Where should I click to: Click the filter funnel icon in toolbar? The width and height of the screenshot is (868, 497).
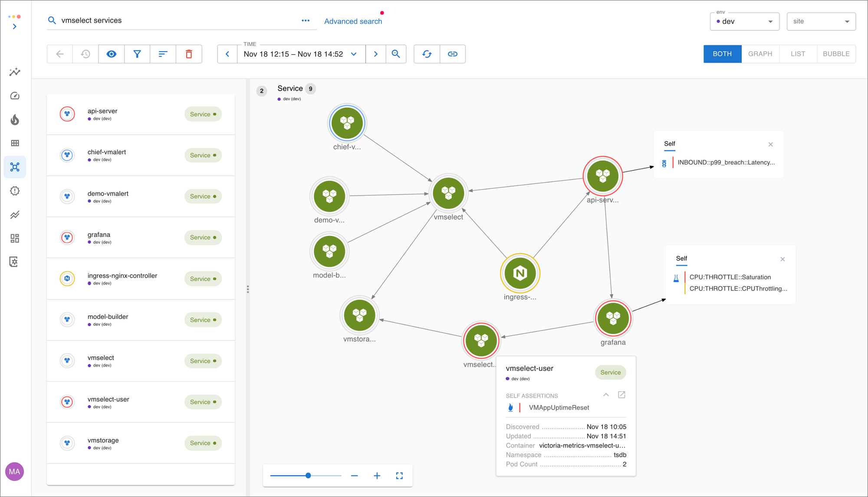click(x=137, y=54)
